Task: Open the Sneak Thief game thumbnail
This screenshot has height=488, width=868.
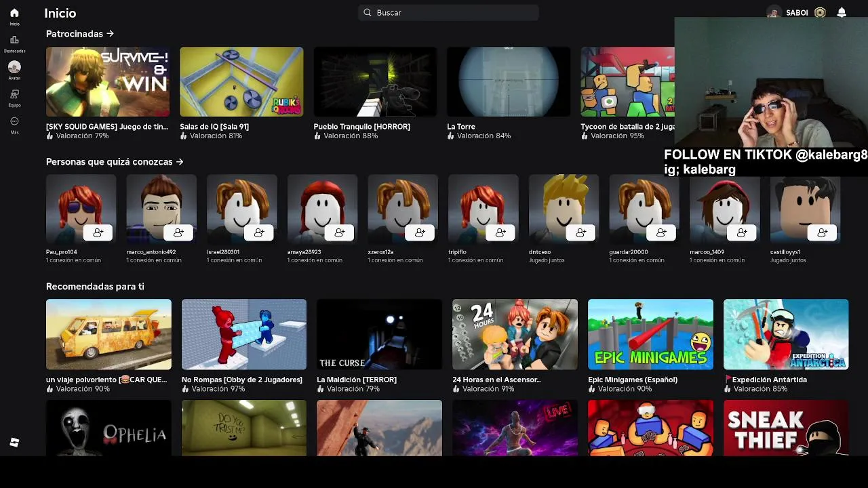Action: click(x=786, y=428)
